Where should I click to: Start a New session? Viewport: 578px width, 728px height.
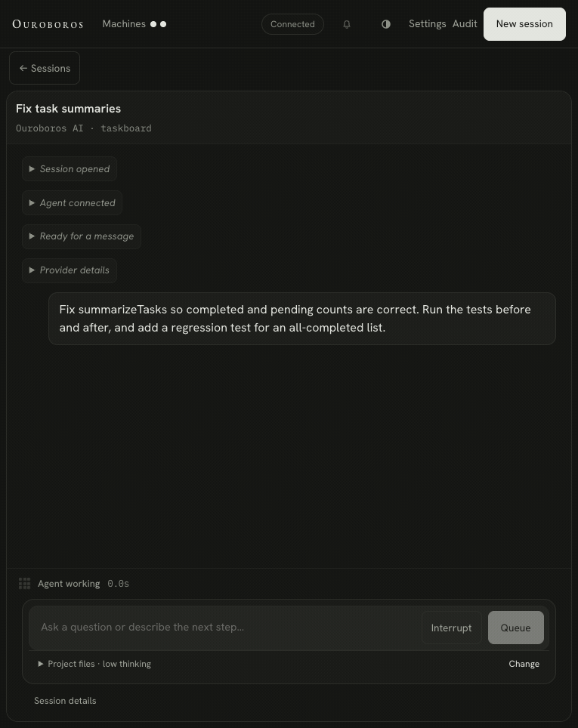524,24
